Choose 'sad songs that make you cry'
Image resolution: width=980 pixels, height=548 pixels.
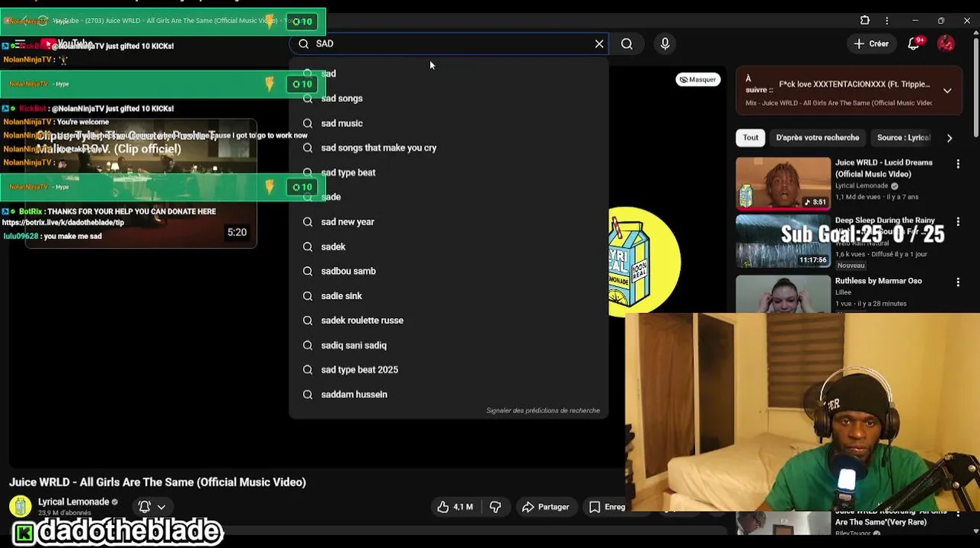click(449, 148)
